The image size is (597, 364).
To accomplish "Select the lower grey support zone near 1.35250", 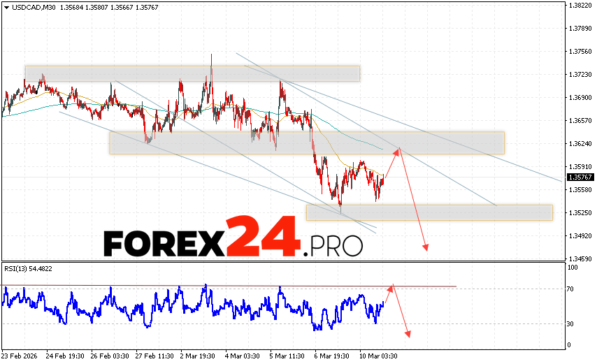I will click(x=429, y=212).
